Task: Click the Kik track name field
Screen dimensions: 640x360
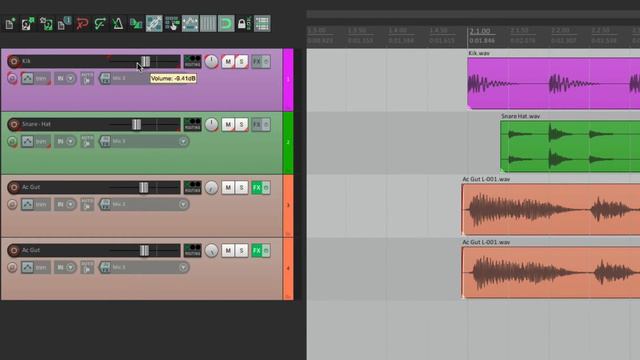Action: pos(63,61)
